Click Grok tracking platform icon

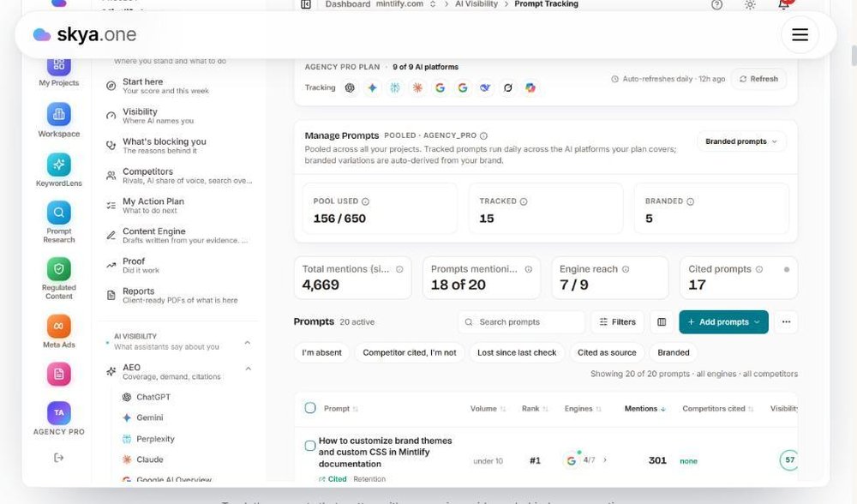tap(507, 87)
